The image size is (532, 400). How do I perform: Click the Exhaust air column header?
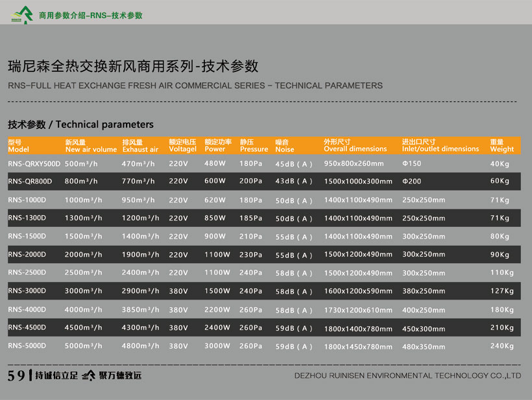[140, 145]
